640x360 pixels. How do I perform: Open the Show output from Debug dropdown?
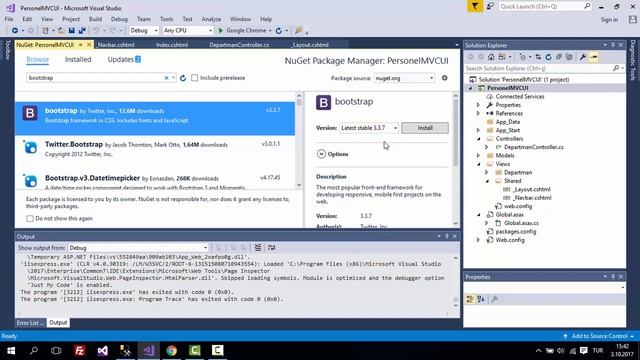pyautogui.click(x=138, y=248)
